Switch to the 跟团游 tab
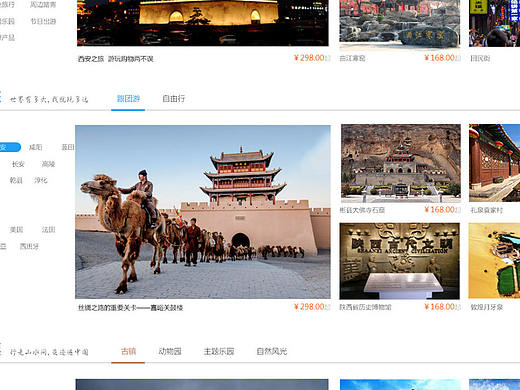Screen dimensions: 520x390 click(x=128, y=99)
